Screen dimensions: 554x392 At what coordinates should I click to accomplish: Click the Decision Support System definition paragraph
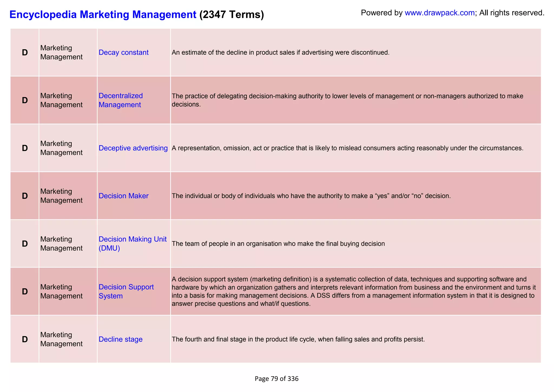click(354, 291)
